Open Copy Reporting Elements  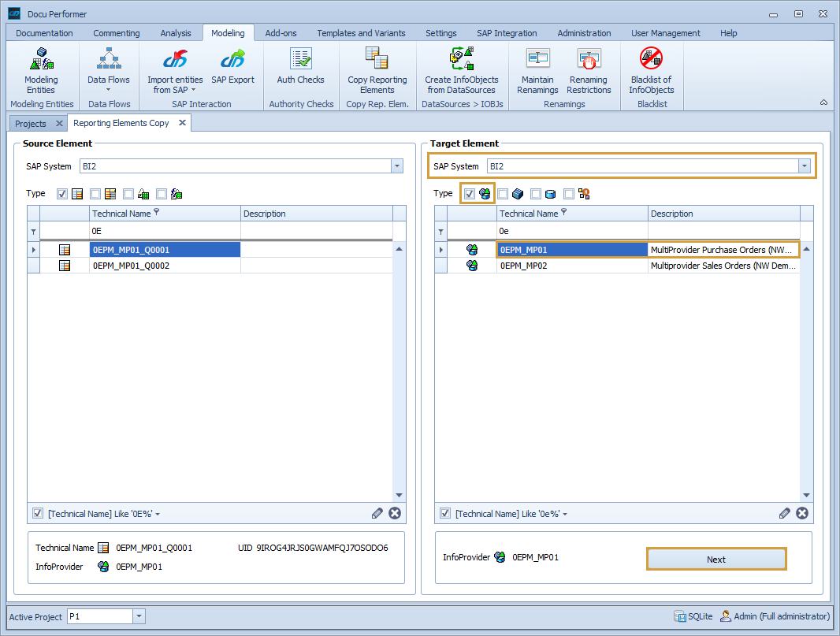tap(377, 71)
